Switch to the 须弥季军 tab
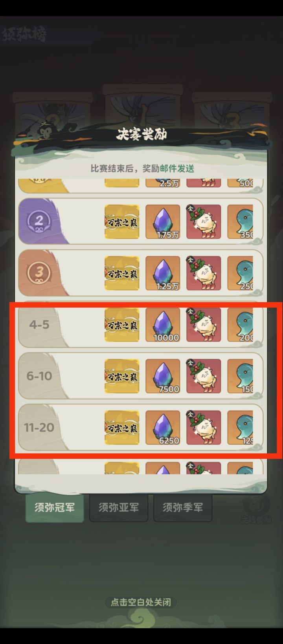283x644 pixels. pos(183,507)
